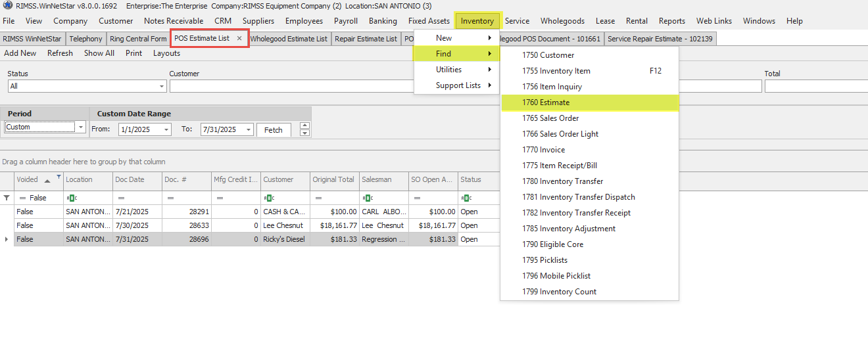Select 1782 Inventory Transfer Receipt

click(x=590, y=213)
